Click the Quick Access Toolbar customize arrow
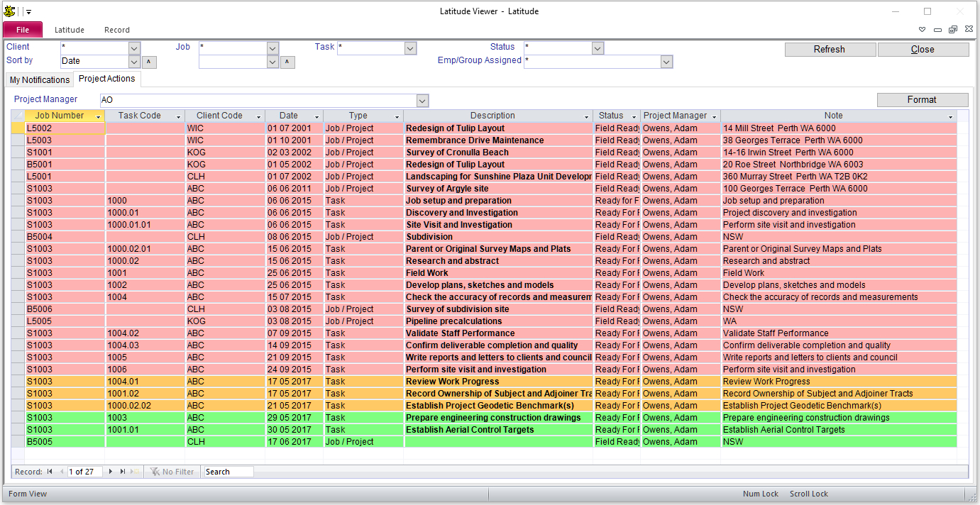This screenshot has height=505, width=980. [29, 12]
